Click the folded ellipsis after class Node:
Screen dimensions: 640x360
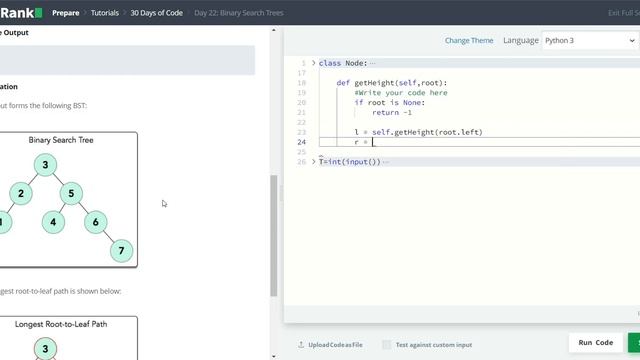point(372,63)
